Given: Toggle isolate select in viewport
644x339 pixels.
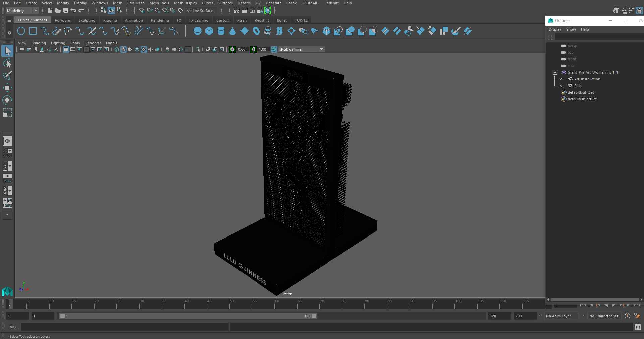Looking at the screenshot, I should click(198, 49).
